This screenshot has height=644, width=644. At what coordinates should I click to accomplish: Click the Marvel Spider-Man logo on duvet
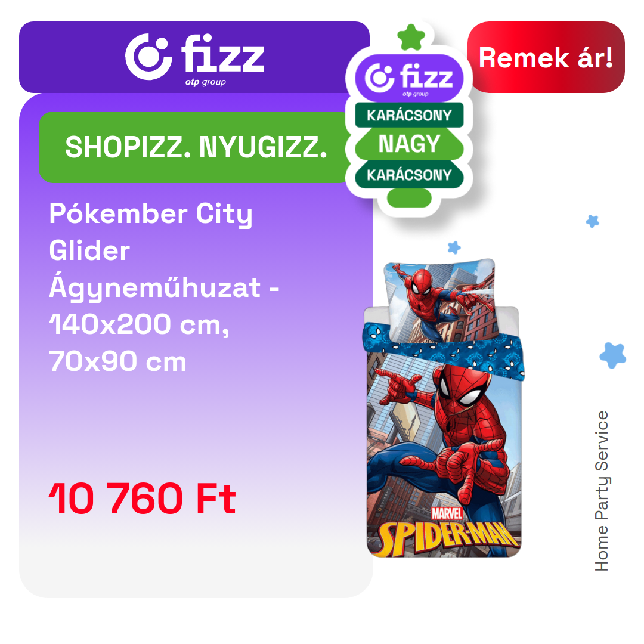click(447, 531)
